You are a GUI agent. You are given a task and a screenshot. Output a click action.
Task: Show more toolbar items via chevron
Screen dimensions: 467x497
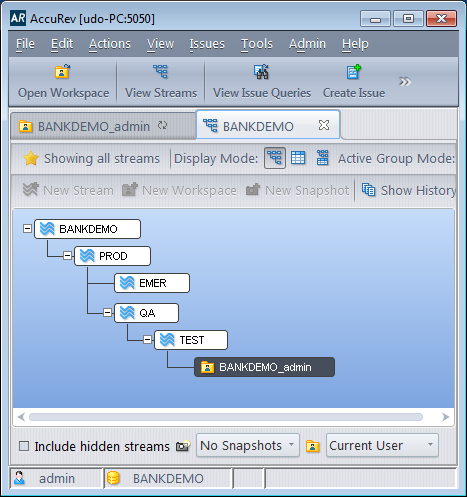click(x=405, y=82)
